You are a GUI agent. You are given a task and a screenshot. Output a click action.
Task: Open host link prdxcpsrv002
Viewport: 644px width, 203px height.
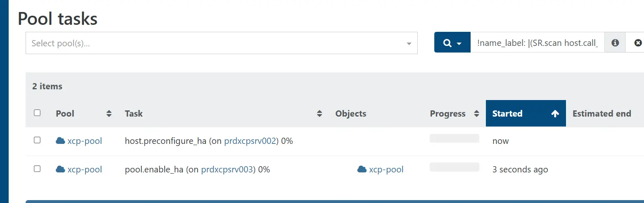(250, 141)
